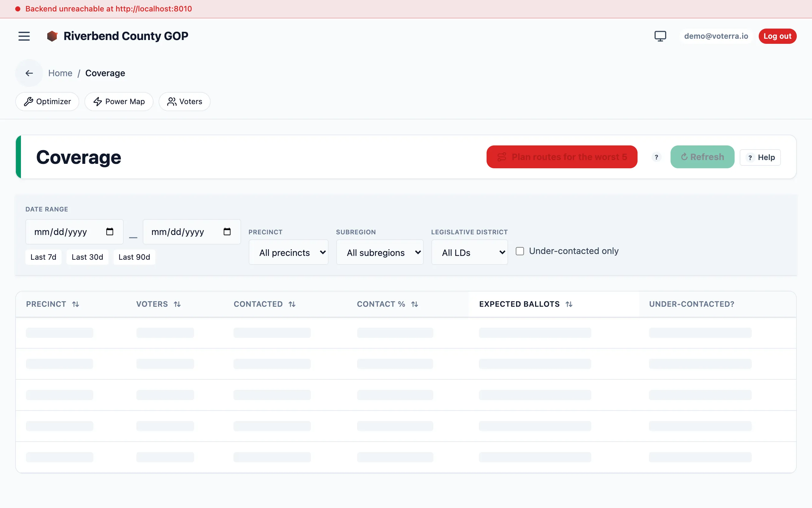The width and height of the screenshot is (812, 508).
Task: Select the Last 7d preset
Action: (43, 257)
